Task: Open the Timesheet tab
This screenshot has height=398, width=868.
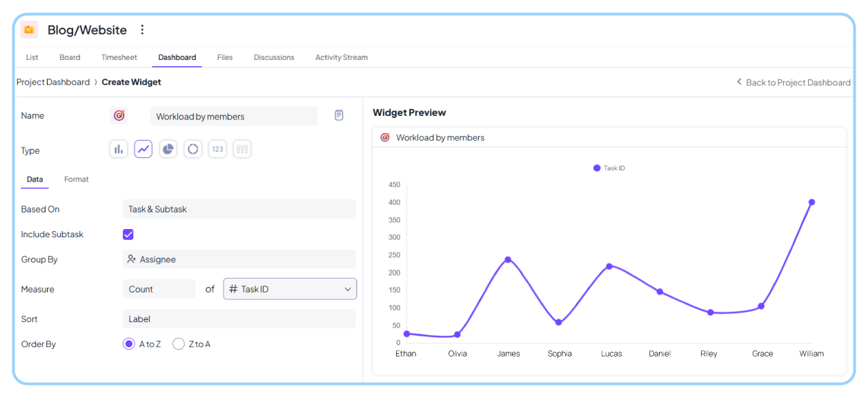Action: point(119,57)
